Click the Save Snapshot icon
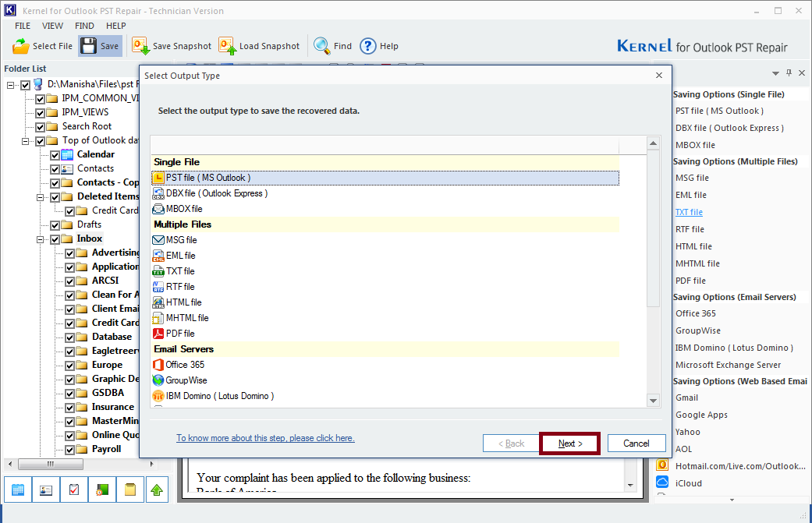The image size is (812, 523). click(x=140, y=46)
